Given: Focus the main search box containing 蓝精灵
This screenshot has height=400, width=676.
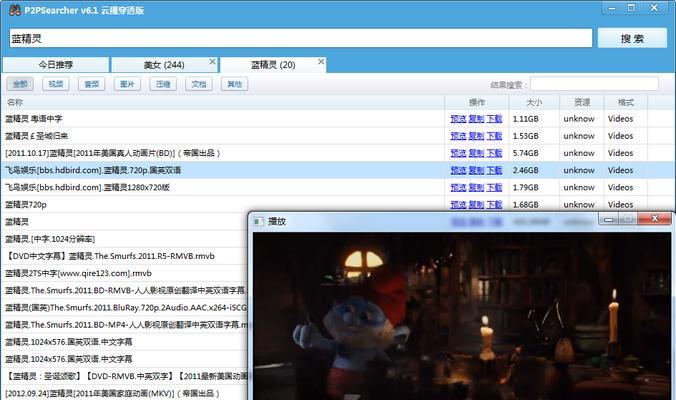Looking at the screenshot, I should tap(300, 38).
